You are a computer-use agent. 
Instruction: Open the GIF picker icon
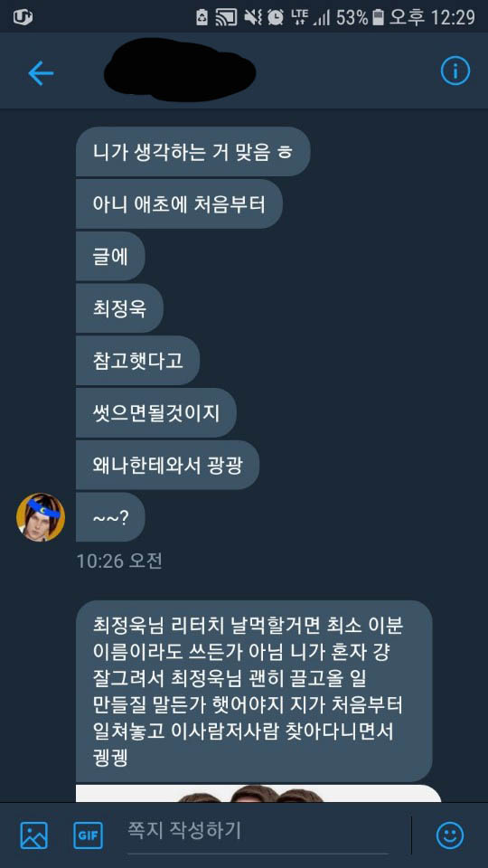tap(88, 835)
